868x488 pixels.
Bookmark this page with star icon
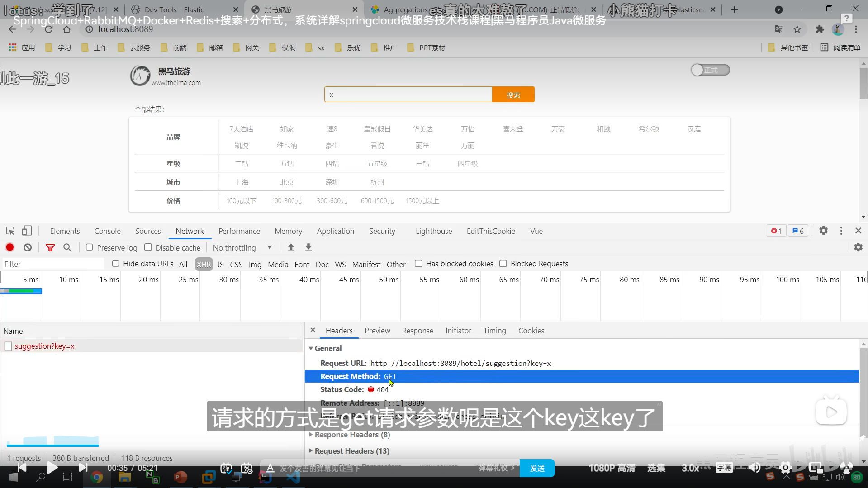(797, 29)
